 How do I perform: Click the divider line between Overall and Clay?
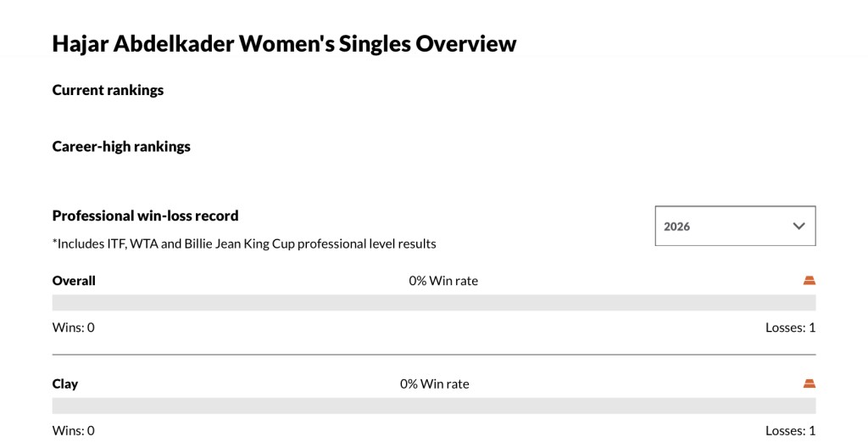pos(434,354)
